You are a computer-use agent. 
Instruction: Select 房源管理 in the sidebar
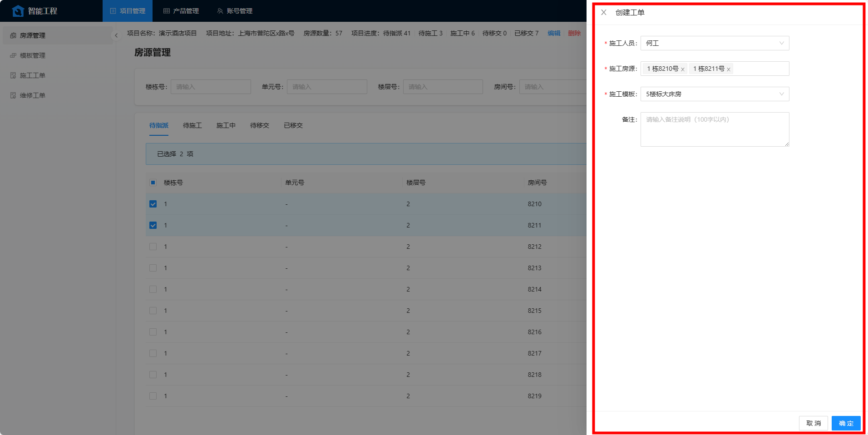coord(58,35)
